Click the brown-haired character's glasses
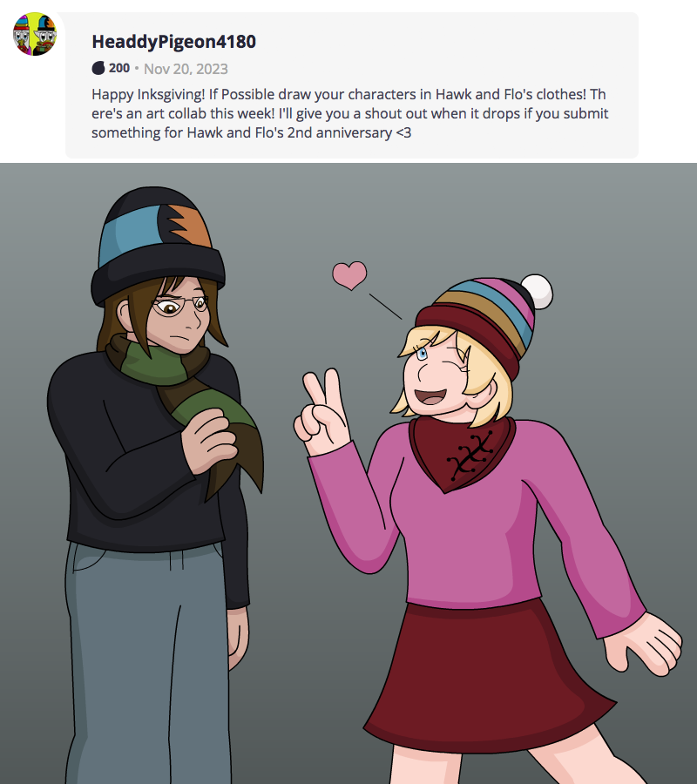Screen dimensions: 697x784 coord(180,306)
